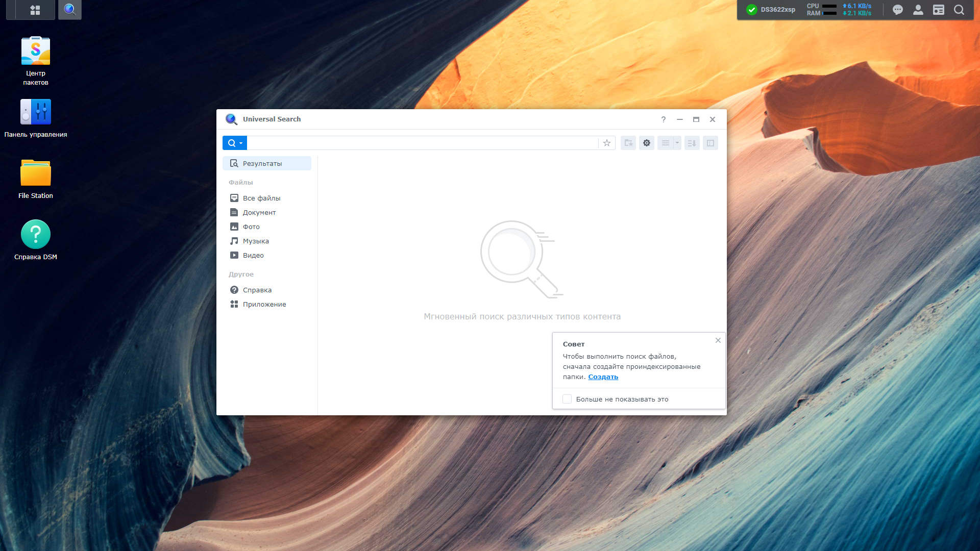Open the notifications speech bubble

coord(898,10)
